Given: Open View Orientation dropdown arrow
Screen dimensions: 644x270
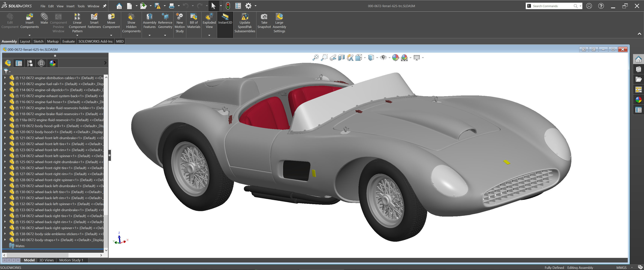Looking at the screenshot, I should pos(365,58).
